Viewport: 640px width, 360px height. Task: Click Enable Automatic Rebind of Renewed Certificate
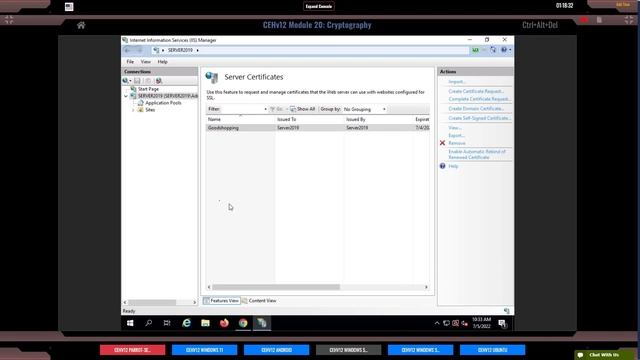pos(477,154)
